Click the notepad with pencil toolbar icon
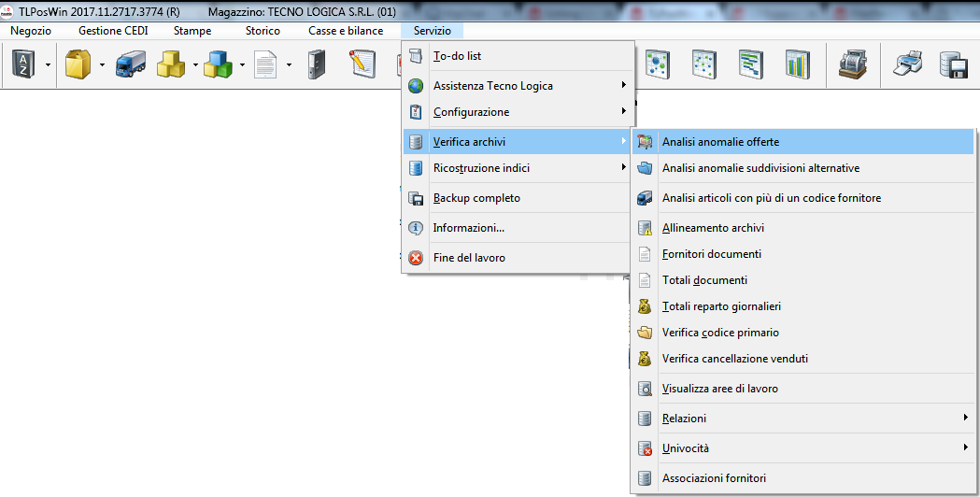The width and height of the screenshot is (980, 497). tap(362, 64)
